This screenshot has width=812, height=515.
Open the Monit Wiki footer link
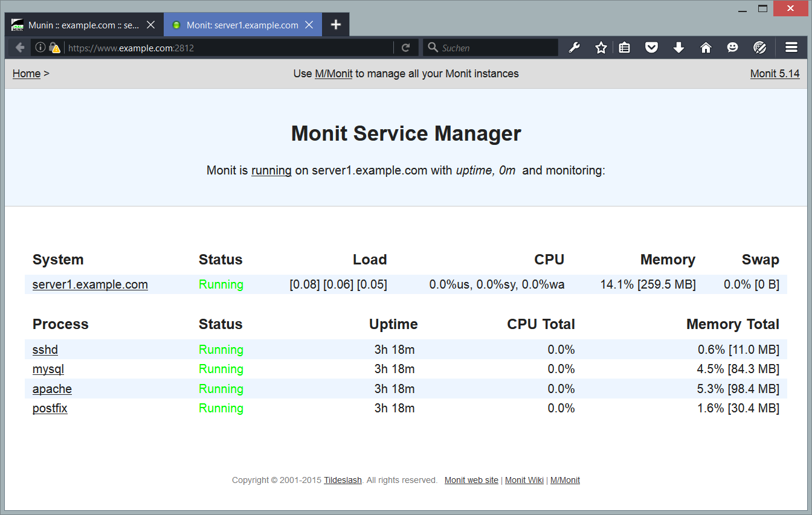(524, 481)
